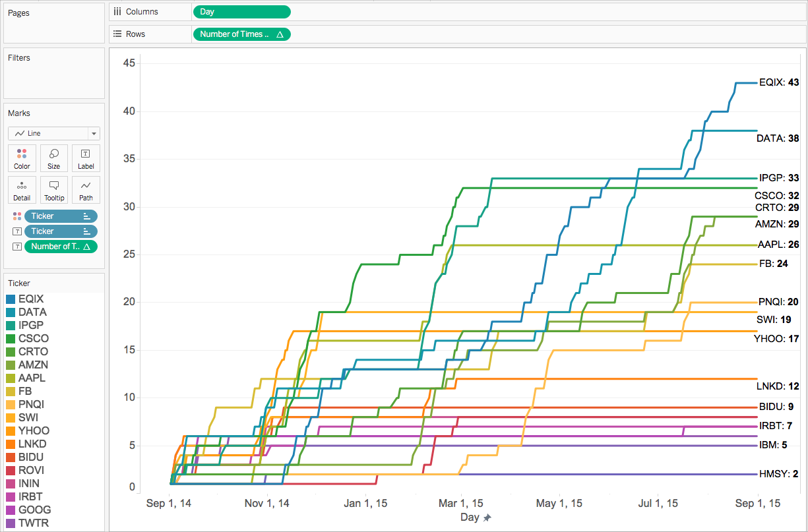Click the pin icon next to Day axis
The height and width of the screenshot is (532, 808).
click(487, 518)
